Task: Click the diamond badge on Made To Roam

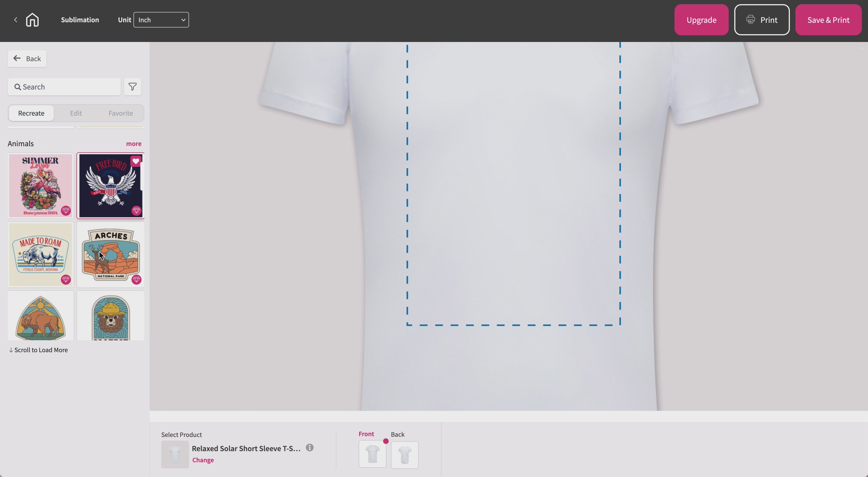Action: point(66,279)
